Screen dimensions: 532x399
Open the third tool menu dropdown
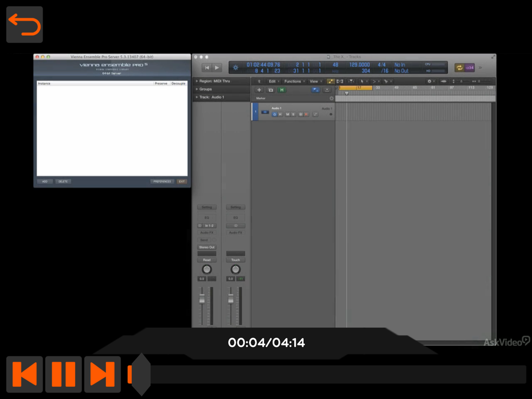pyautogui.click(x=387, y=81)
